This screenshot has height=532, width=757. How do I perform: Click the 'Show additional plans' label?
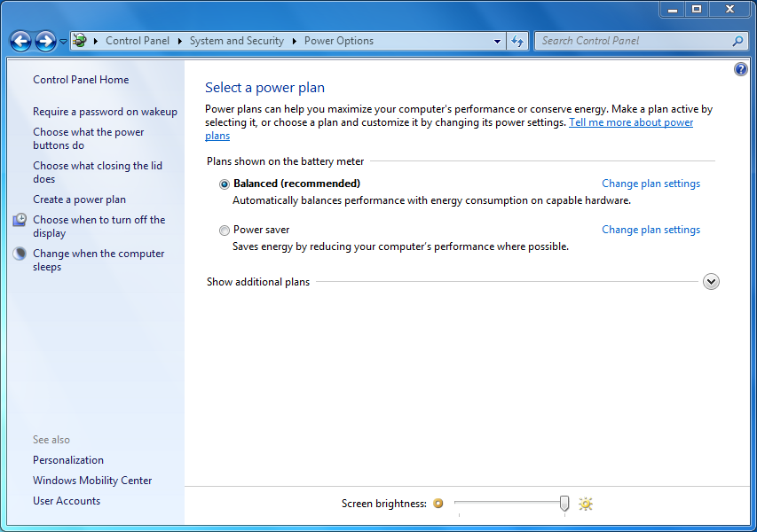pos(258,282)
